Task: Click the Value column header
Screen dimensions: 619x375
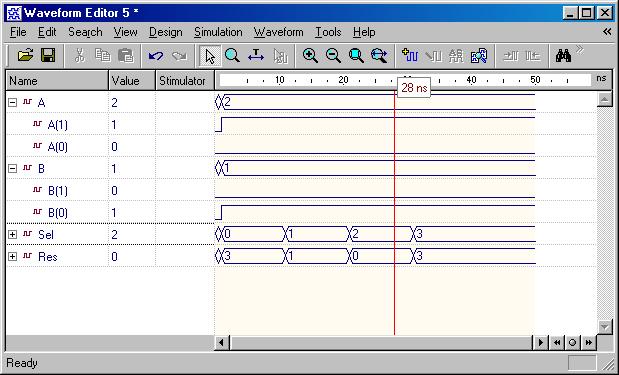Action: click(132, 81)
